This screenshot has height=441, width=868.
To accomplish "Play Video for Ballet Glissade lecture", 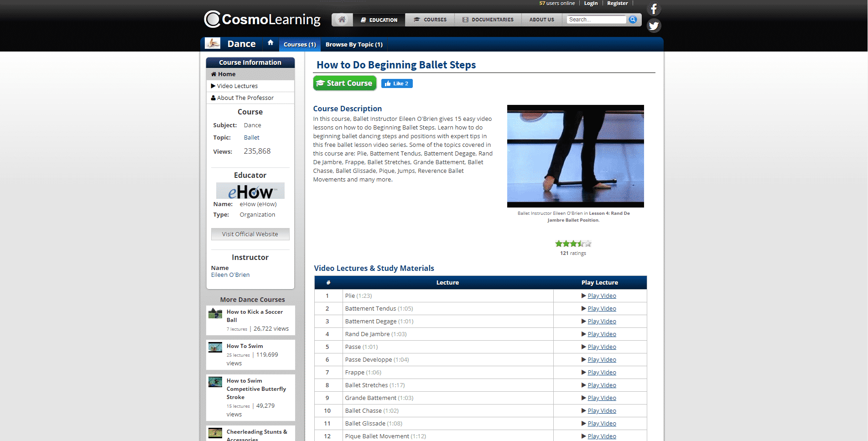I will point(602,423).
